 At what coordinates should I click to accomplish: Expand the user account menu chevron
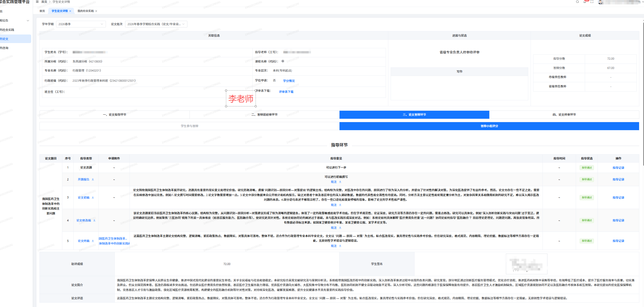tap(642, 2)
